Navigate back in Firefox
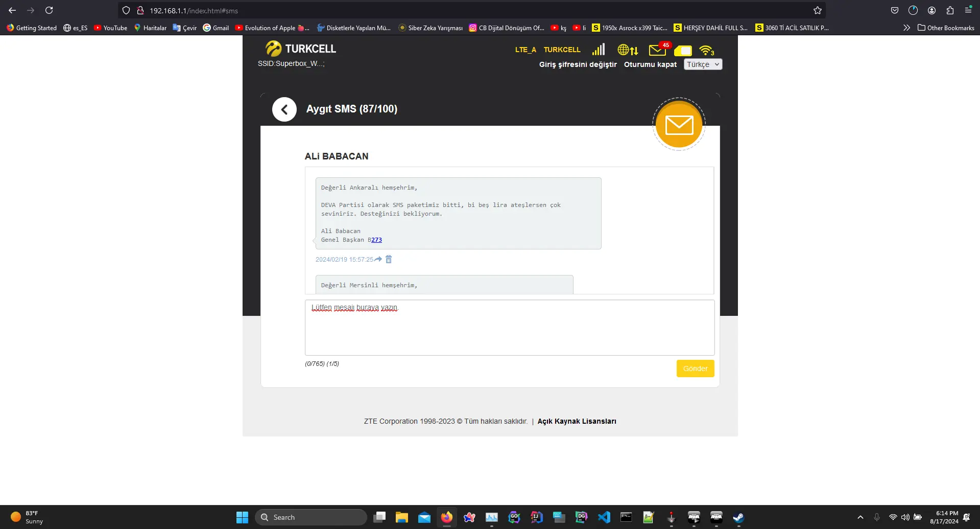This screenshot has width=980, height=529. click(12, 10)
